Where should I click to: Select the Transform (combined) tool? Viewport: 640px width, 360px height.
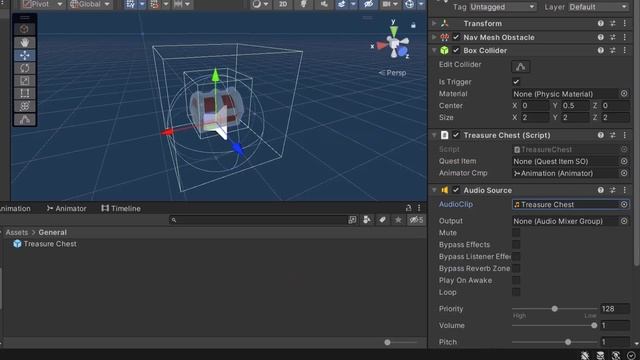[24, 106]
